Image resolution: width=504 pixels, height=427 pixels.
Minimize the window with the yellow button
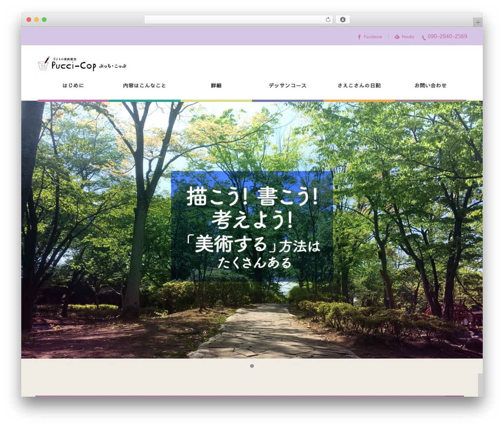[36, 20]
